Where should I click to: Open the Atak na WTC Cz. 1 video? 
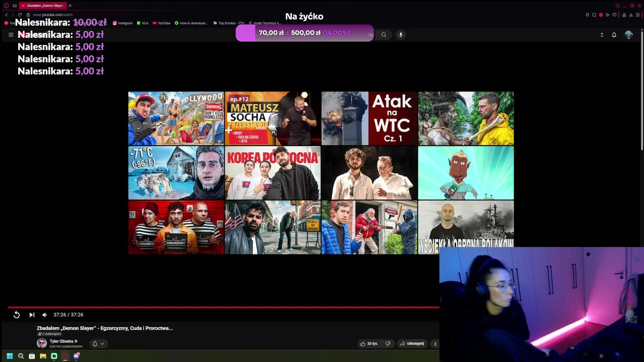coord(369,118)
